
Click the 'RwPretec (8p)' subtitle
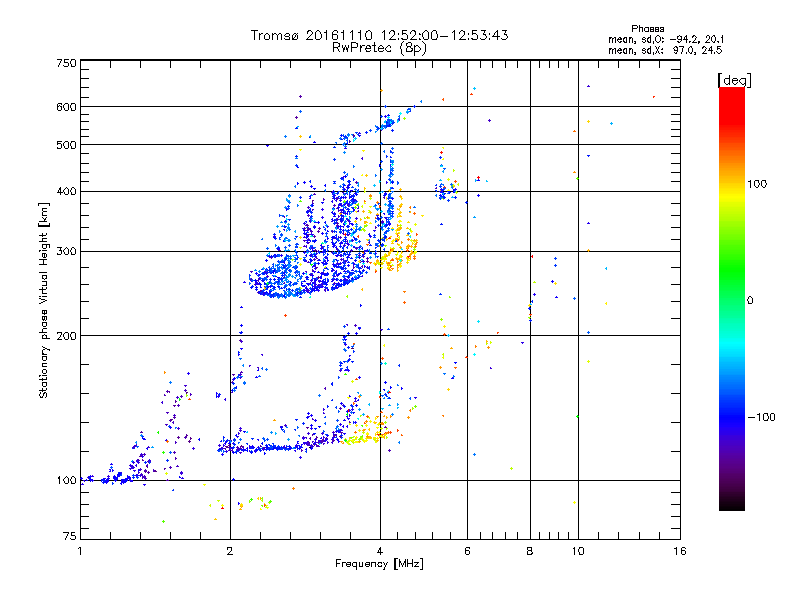379,48
